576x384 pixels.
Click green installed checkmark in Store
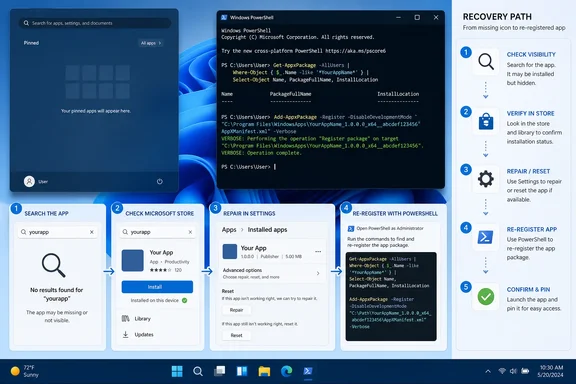(x=184, y=300)
